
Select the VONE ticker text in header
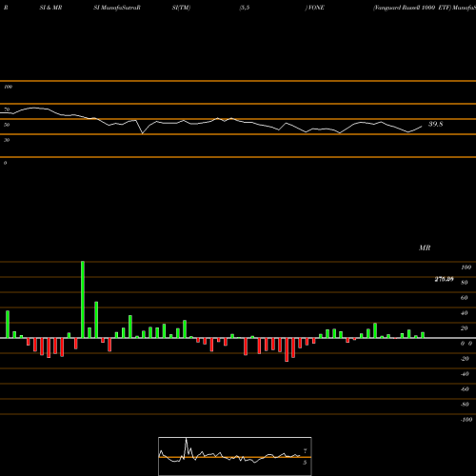[316, 8]
